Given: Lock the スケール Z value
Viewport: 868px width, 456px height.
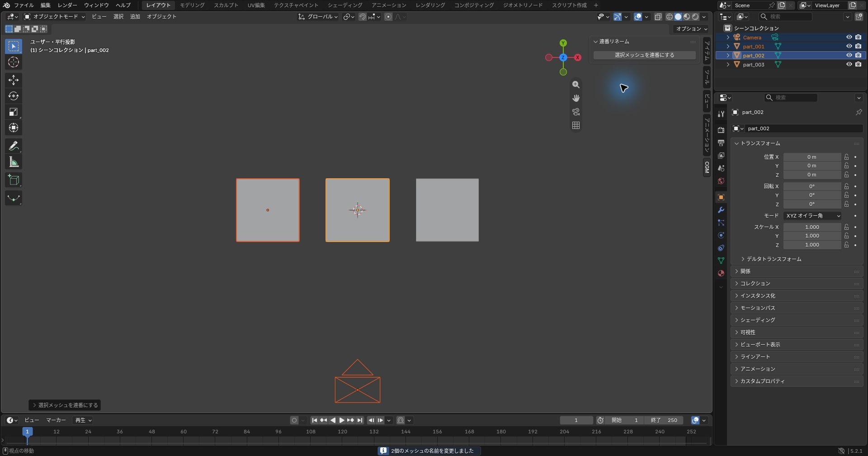Looking at the screenshot, I should 846,245.
